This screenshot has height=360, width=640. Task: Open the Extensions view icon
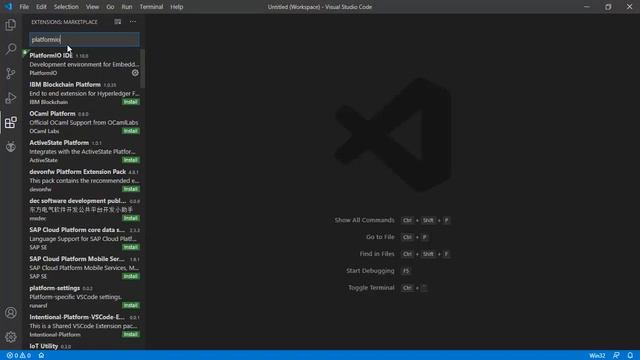pos(11,122)
